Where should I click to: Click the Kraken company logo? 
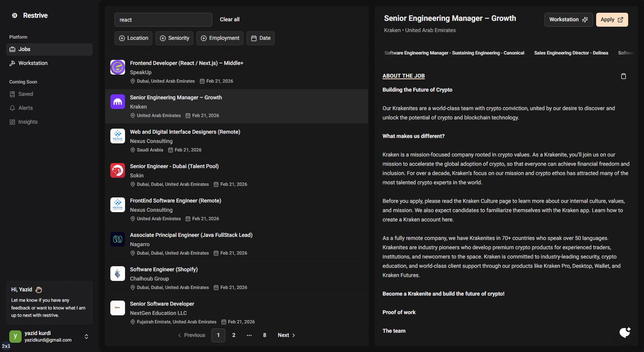(x=118, y=102)
